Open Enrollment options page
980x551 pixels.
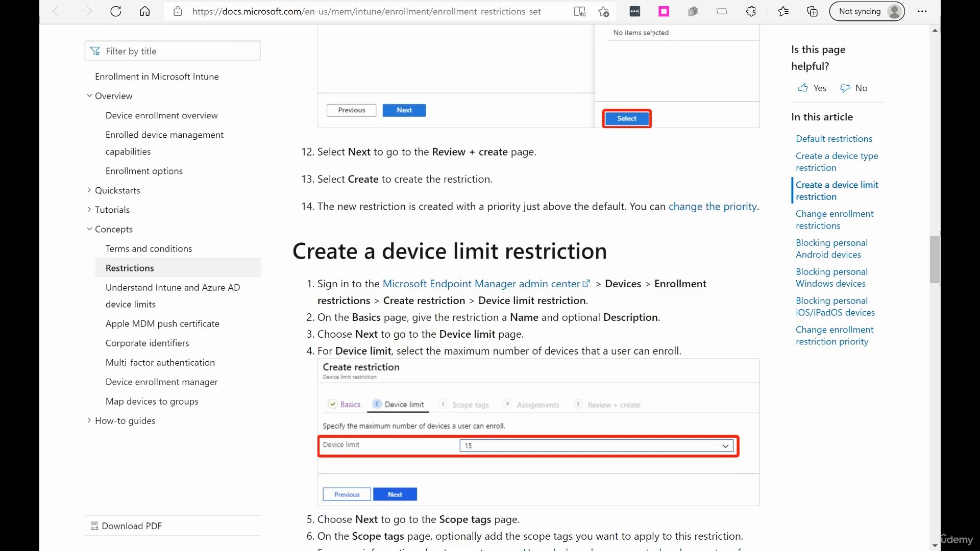pos(144,171)
